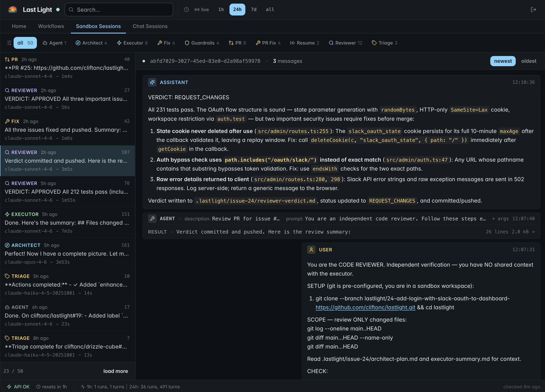Select the 1h time range
Image resolution: width=545 pixels, height=392 pixels.
pos(221,10)
